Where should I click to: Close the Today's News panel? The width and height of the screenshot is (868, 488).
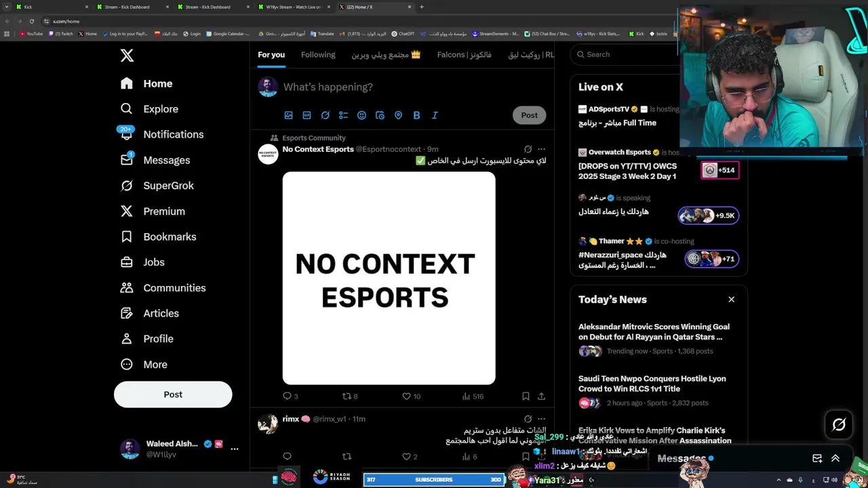click(x=731, y=300)
